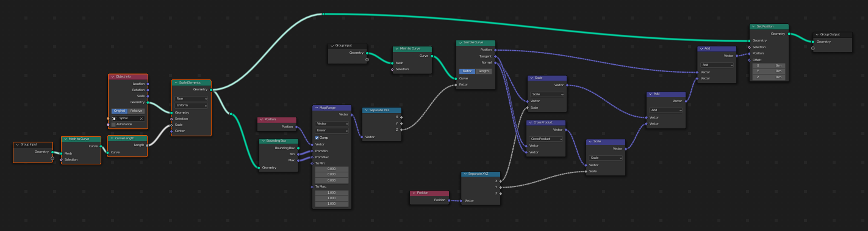Click Set Position Offset input socket
This screenshot has width=868, height=231.
750,59
